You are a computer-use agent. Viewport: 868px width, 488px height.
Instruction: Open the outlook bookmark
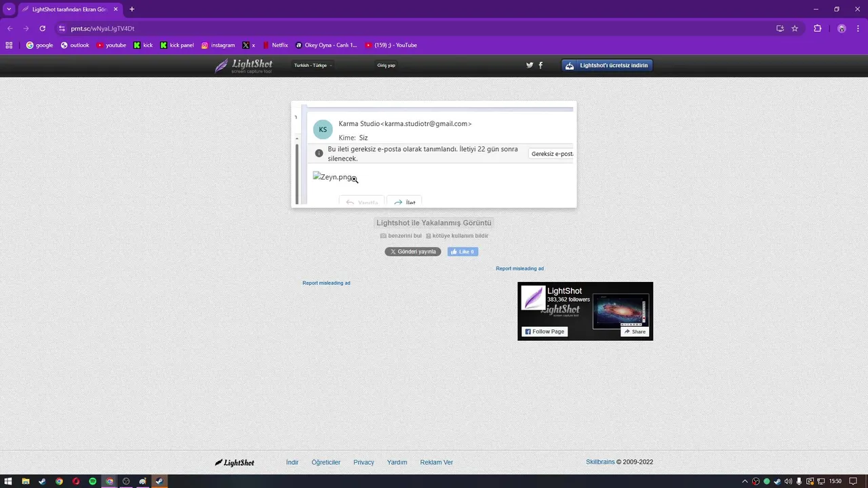(75, 45)
